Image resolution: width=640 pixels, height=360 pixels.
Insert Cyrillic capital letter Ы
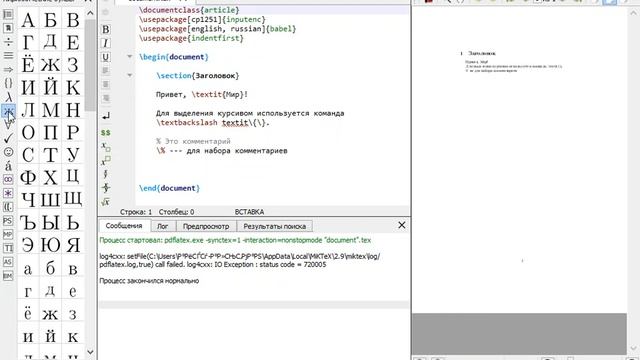50,222
